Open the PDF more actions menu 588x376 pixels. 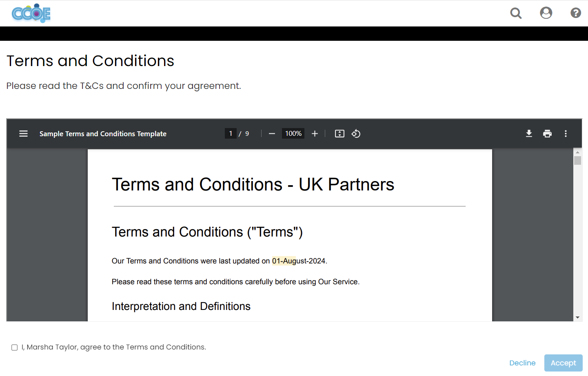click(x=566, y=134)
